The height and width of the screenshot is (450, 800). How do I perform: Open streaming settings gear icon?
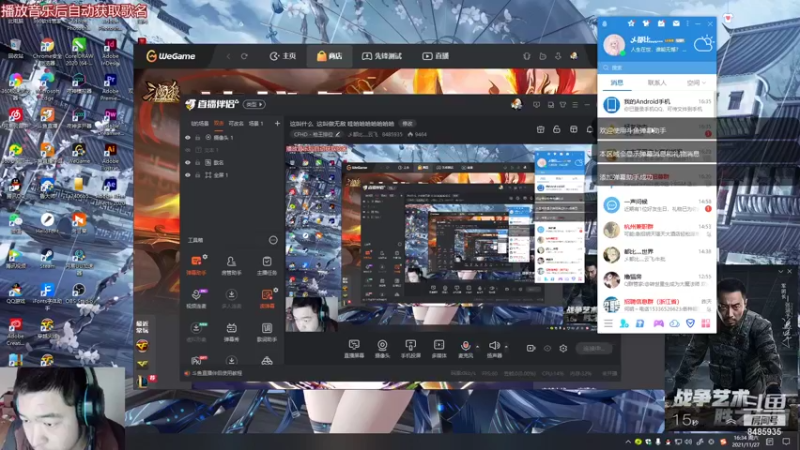(x=563, y=348)
